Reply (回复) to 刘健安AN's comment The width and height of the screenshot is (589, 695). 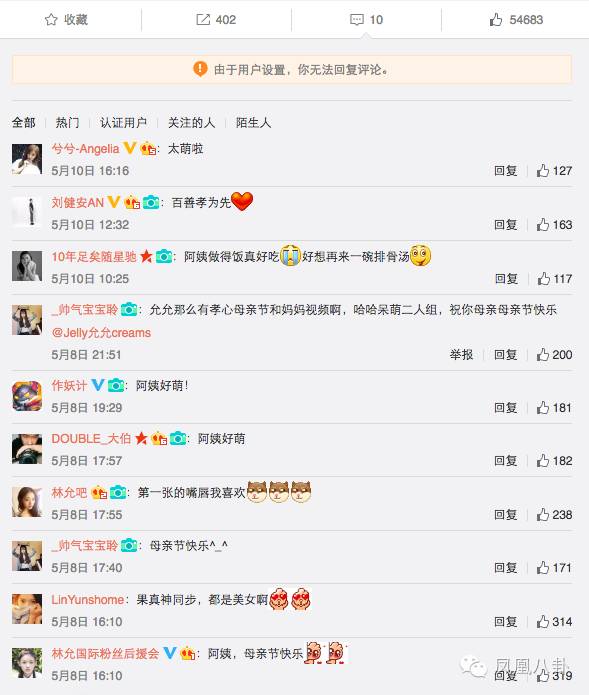coord(506,225)
